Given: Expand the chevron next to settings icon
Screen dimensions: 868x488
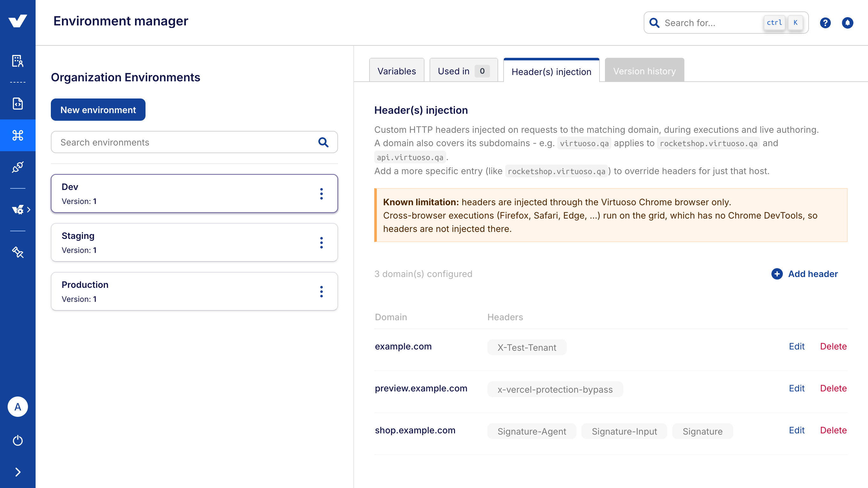Looking at the screenshot, I should [x=29, y=210].
